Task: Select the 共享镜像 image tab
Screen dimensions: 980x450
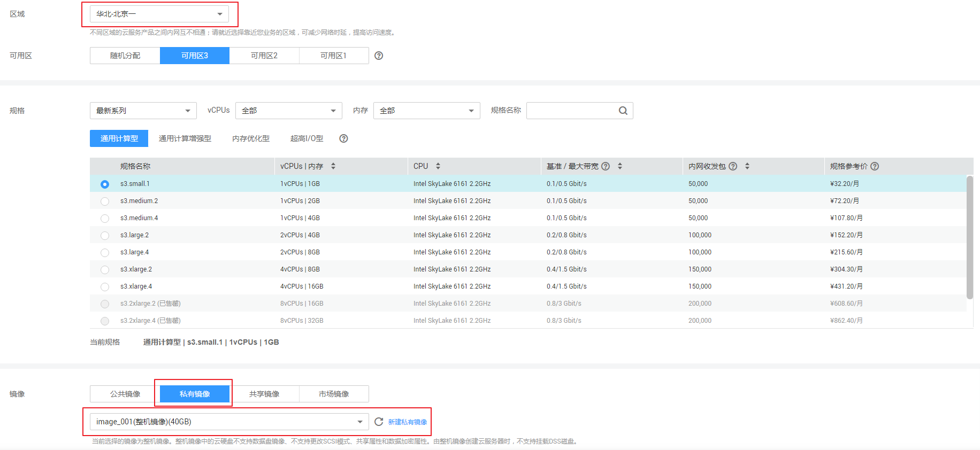Action: tap(264, 394)
